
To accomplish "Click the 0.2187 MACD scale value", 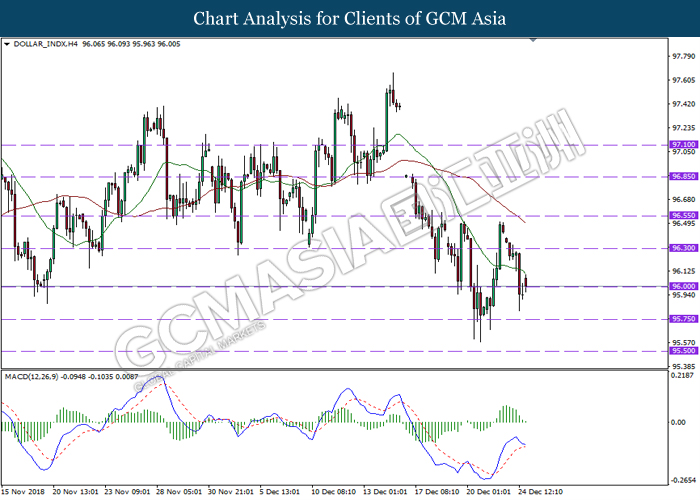I will coord(683,376).
